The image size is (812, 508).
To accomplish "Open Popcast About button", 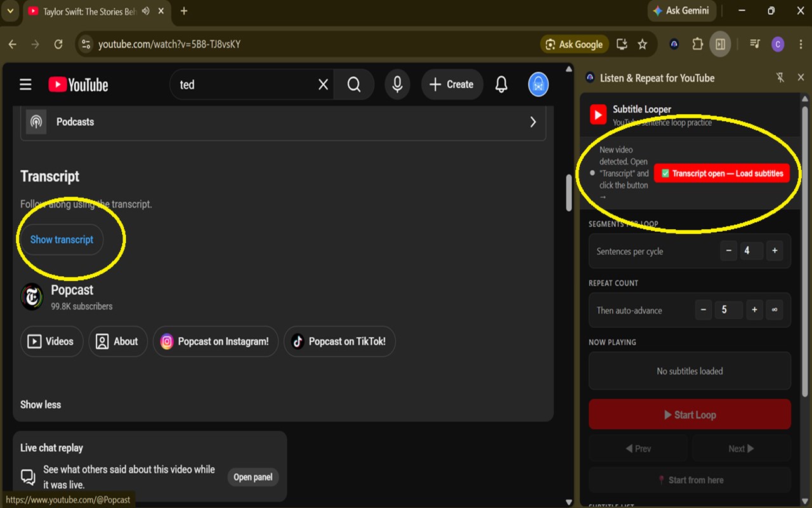I will 118,342.
